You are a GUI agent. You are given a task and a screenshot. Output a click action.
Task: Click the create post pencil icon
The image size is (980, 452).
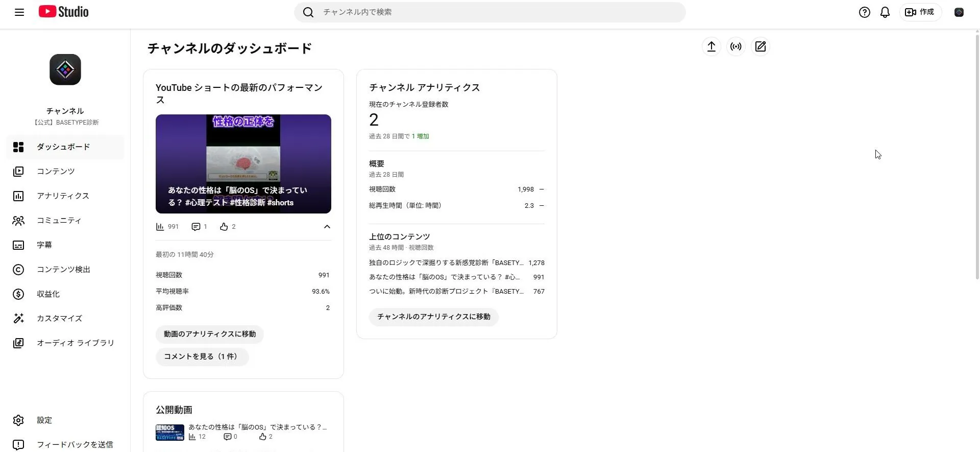pos(760,46)
